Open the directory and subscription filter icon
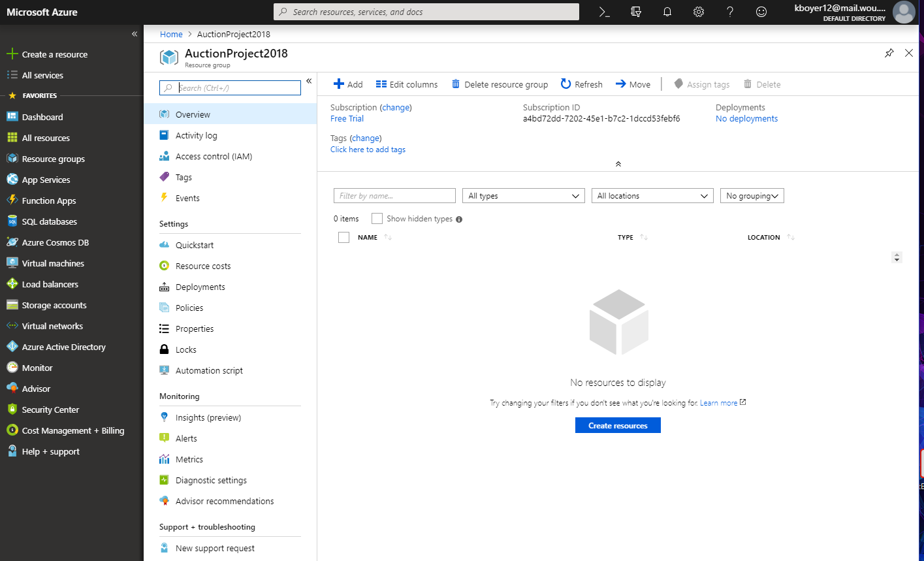 click(x=636, y=12)
